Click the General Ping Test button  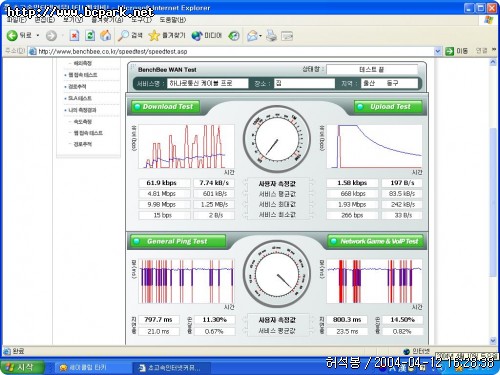tap(177, 241)
